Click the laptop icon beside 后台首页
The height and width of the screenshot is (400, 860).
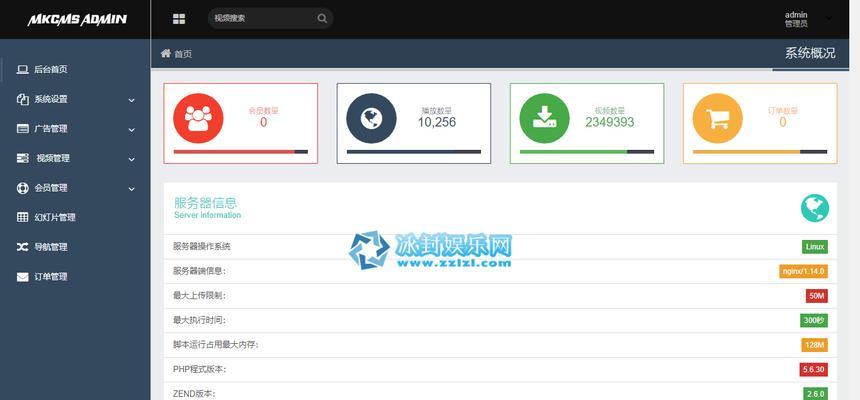[22, 69]
